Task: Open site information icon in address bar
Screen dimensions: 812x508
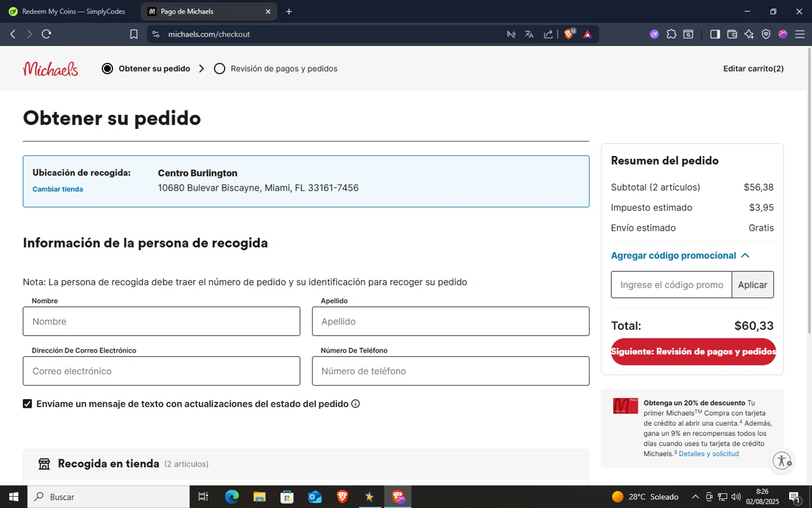Action: click(156, 34)
